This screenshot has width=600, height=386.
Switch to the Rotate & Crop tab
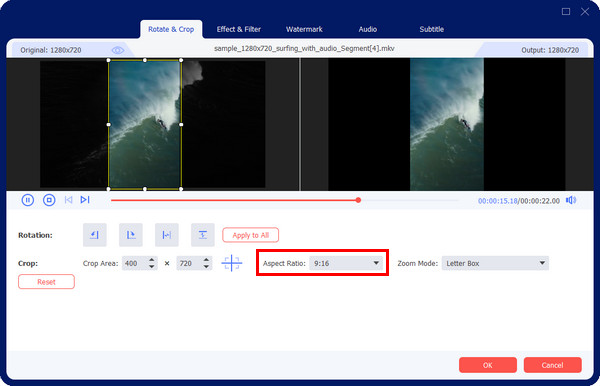point(171,29)
